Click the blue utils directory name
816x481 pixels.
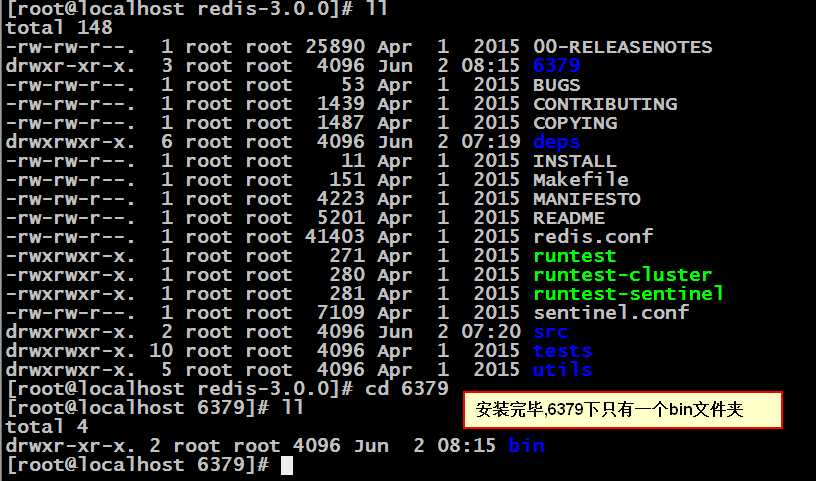(563, 370)
